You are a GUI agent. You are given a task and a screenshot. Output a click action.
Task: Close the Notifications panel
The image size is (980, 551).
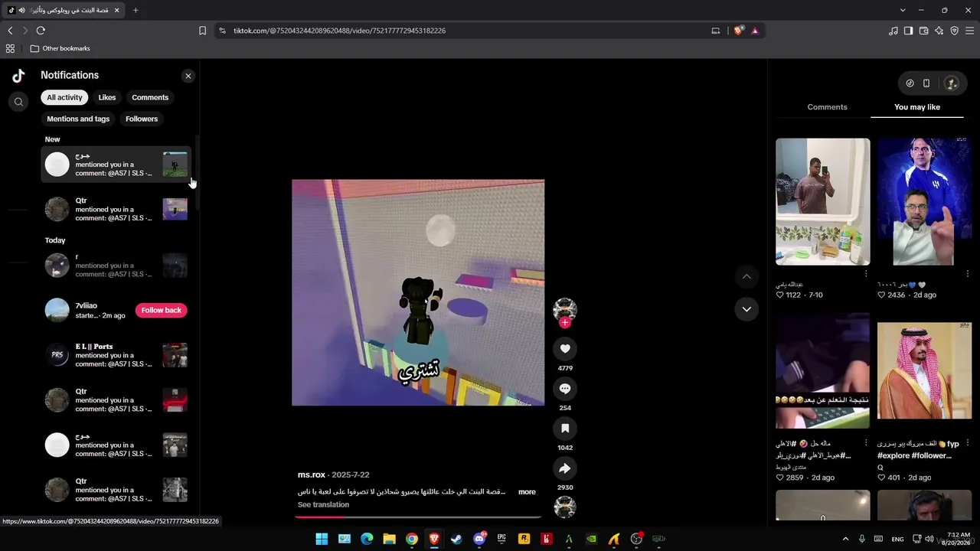tap(188, 76)
